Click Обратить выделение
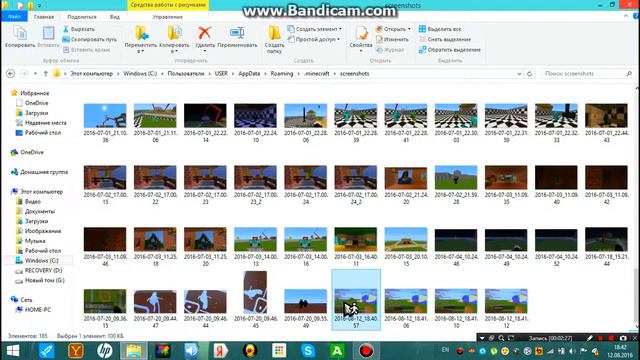The height and width of the screenshot is (360, 640). (x=450, y=50)
